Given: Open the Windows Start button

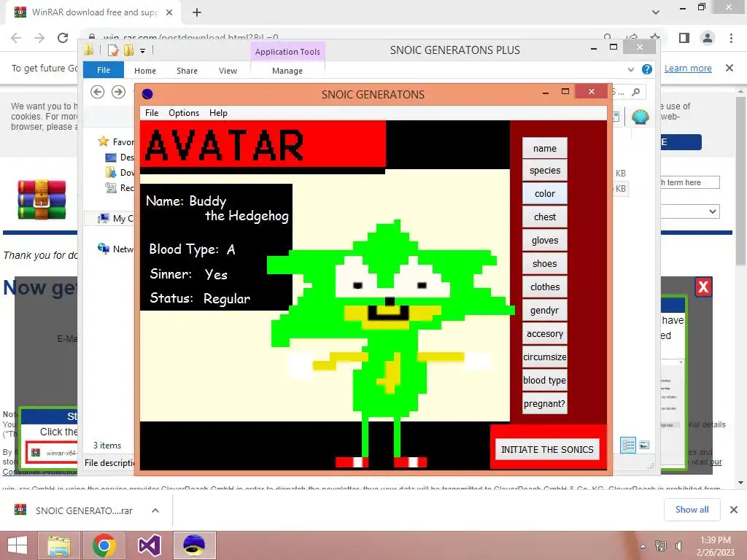Looking at the screenshot, I should coord(18,545).
